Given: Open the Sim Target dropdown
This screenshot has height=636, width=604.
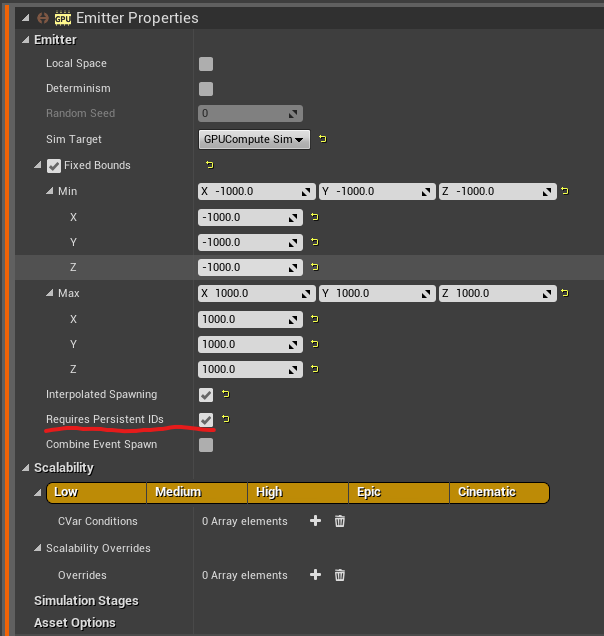Looking at the screenshot, I should [254, 139].
